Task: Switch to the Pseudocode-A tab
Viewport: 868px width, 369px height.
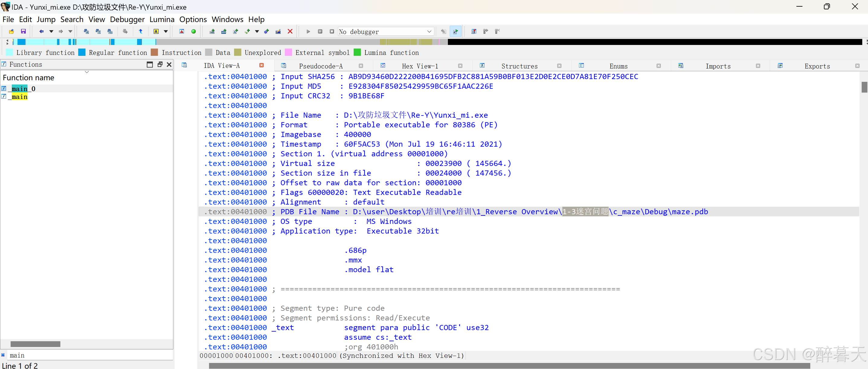Action: pyautogui.click(x=320, y=66)
